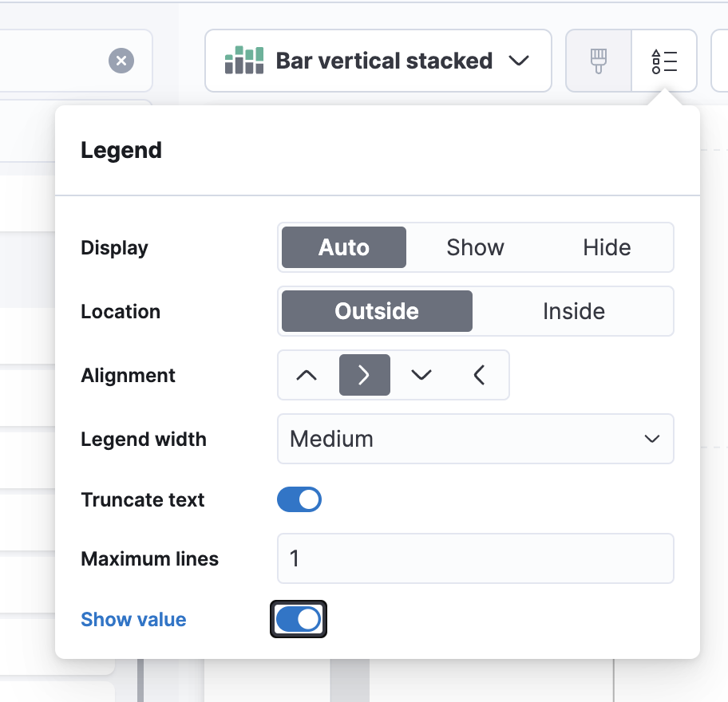This screenshot has height=702, width=728.
Task: Expand the Bar vertical stacked chart selector
Action: (520, 60)
